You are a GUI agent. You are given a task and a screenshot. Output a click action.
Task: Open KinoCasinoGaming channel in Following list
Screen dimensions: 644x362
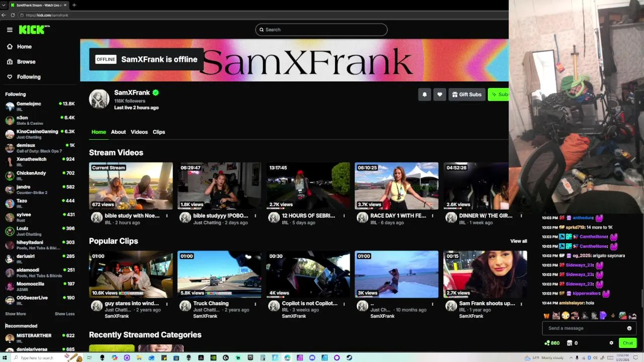40,134
